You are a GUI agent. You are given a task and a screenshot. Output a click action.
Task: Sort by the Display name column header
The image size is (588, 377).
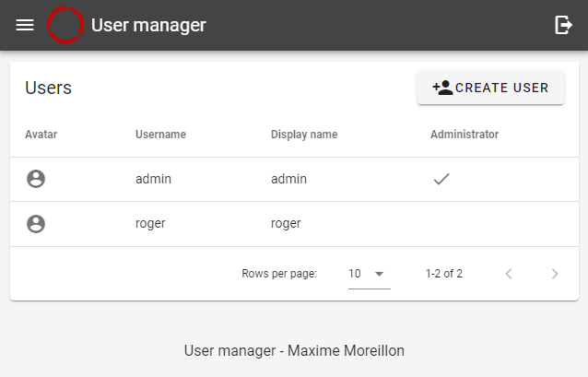[x=304, y=135]
